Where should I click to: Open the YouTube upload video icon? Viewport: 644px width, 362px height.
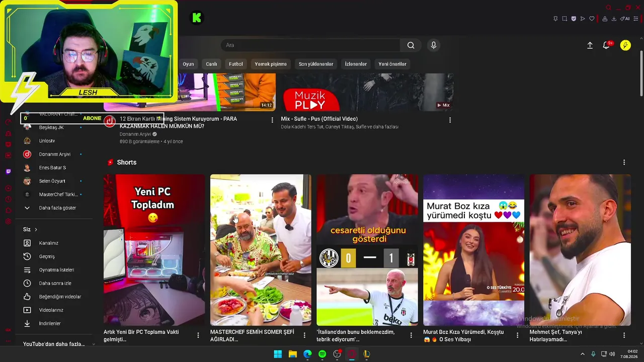coord(590,45)
